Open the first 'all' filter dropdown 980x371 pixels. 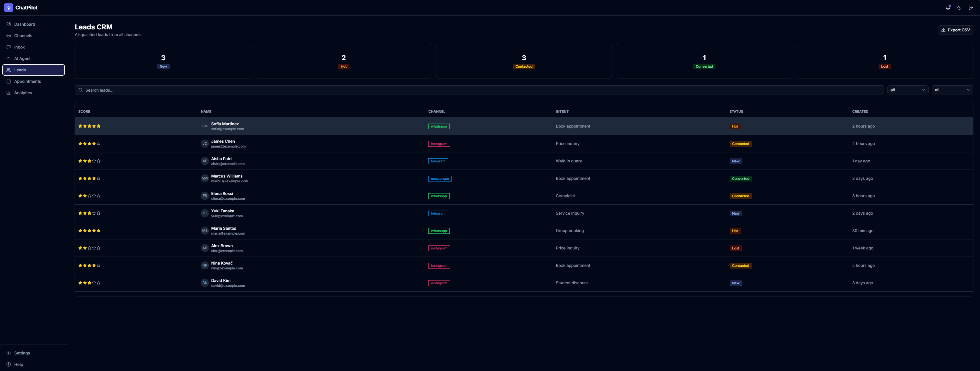[908, 90]
